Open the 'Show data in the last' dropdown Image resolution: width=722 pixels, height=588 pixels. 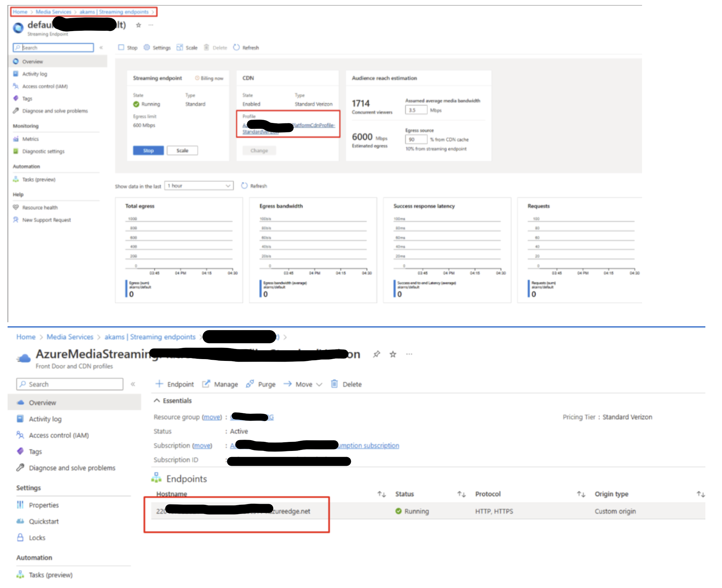click(199, 186)
